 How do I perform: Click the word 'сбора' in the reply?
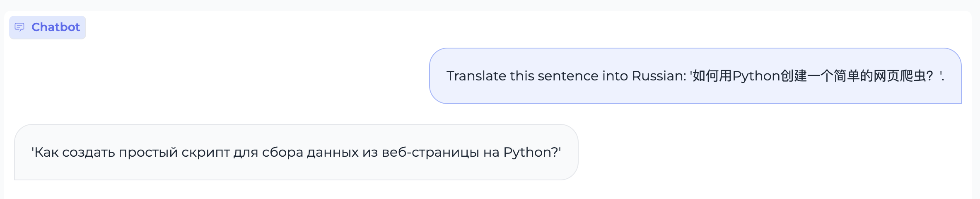tap(282, 152)
